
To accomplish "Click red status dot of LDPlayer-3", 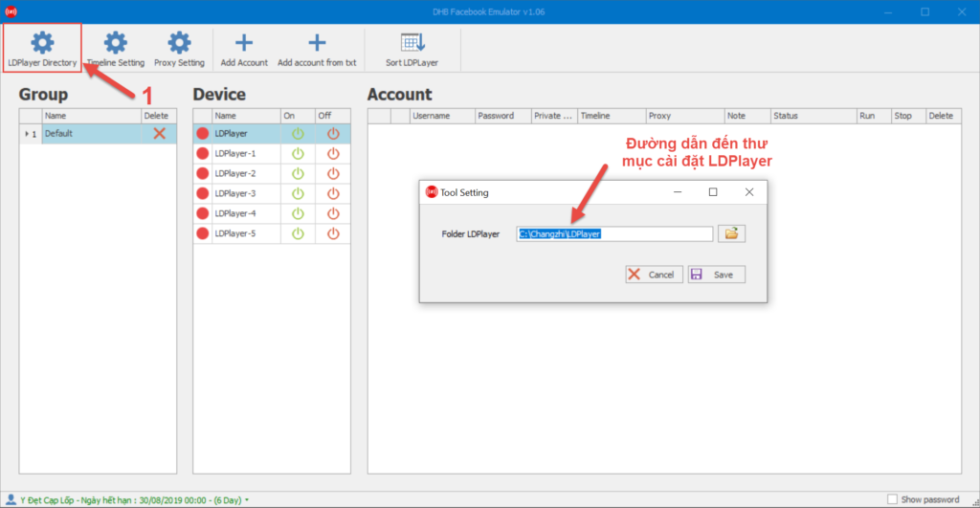I will point(203,193).
